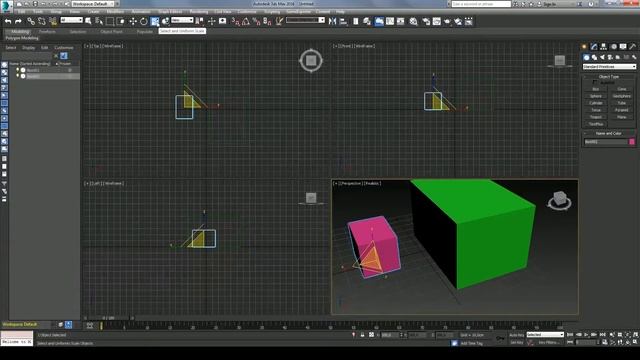The width and height of the screenshot is (640, 360).
Task: Open the Select by Name dialog icon
Action: pyautogui.click(x=99, y=21)
